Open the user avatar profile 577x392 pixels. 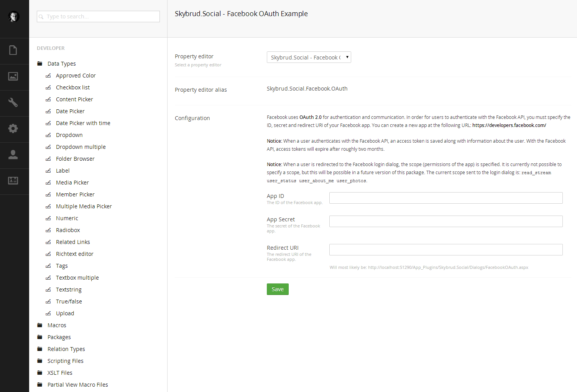click(x=14, y=16)
